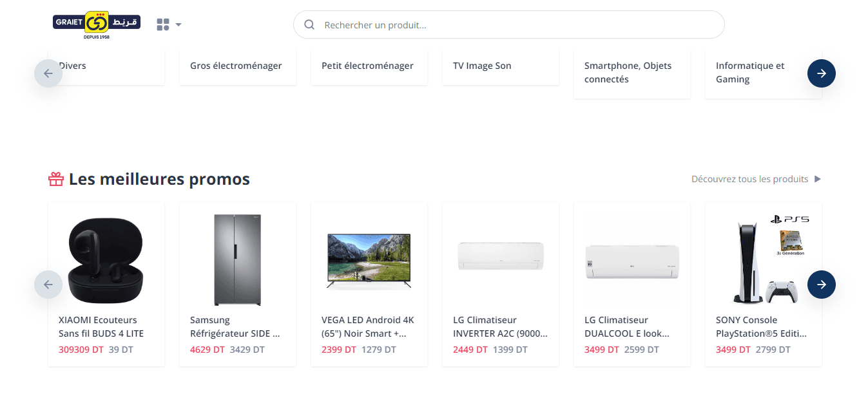Follow 'Découvrez tous les produits' link
The width and height of the screenshot is (868, 403).
coord(749,179)
